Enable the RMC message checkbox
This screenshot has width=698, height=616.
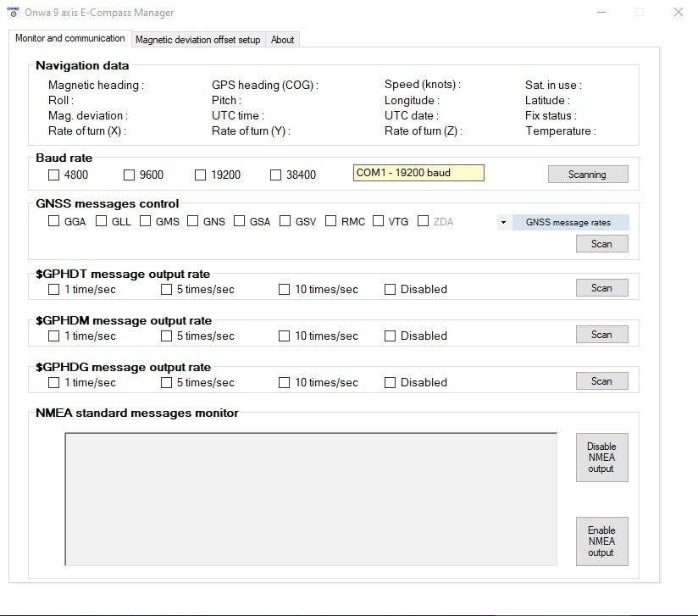[330, 221]
